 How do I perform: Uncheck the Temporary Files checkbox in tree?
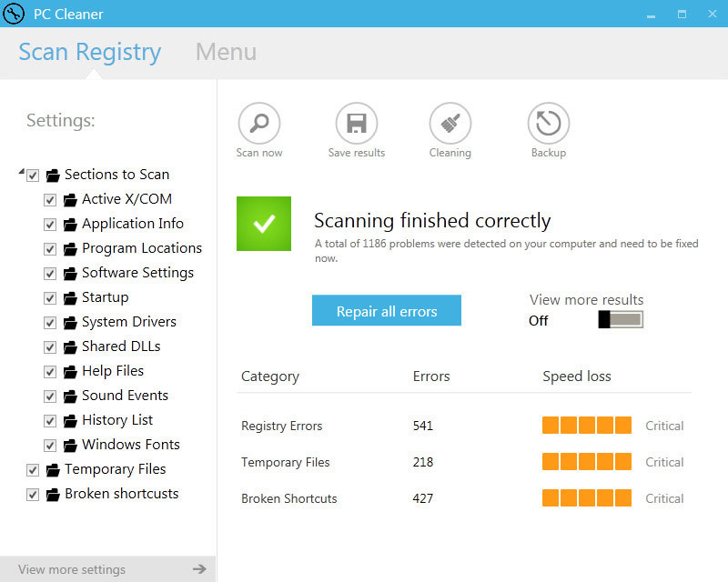tap(33, 470)
